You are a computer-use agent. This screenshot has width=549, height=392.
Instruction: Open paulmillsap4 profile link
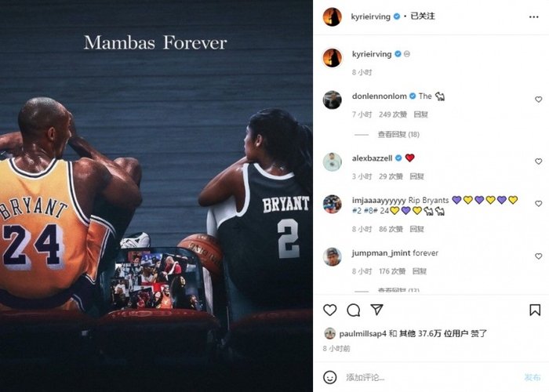(x=362, y=333)
